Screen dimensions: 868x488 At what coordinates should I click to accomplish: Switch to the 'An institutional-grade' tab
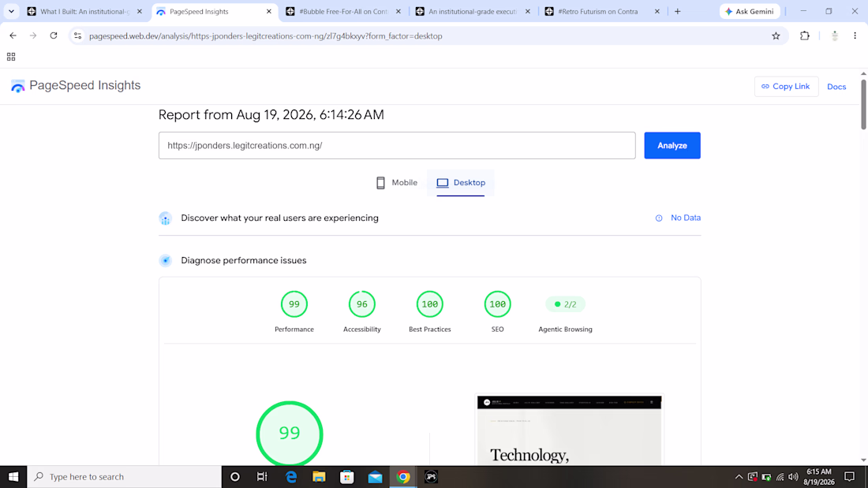[472, 11]
